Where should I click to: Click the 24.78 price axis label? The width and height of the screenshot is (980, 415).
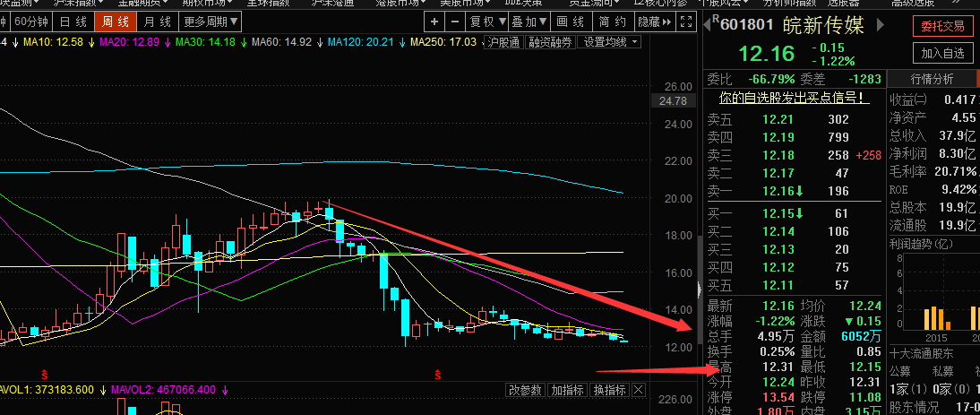[x=673, y=100]
